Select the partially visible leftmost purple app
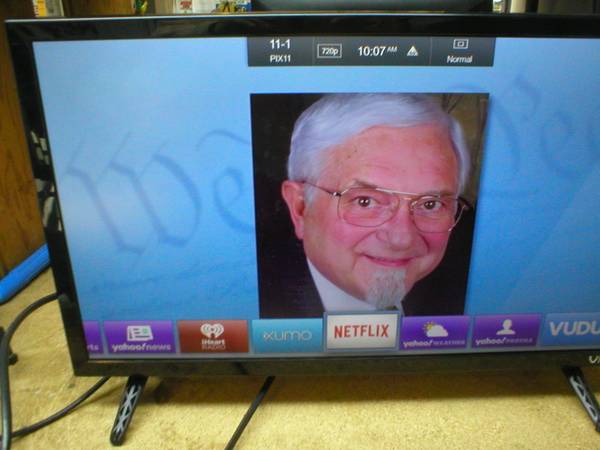 pos(92,338)
